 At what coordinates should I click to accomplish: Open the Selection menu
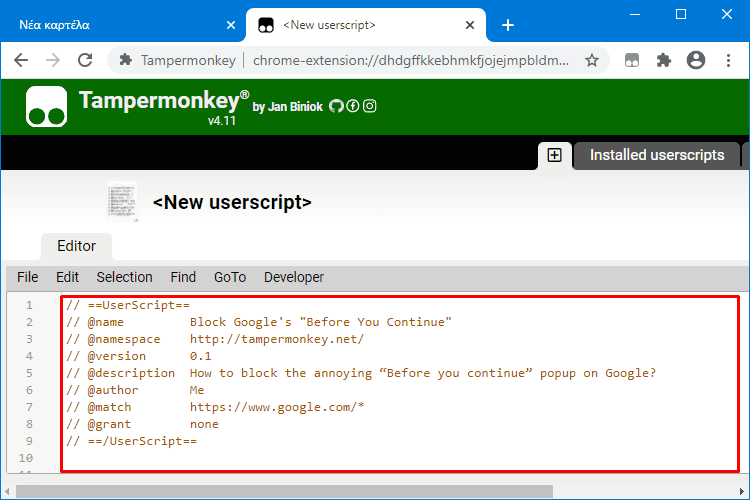pyautogui.click(x=124, y=277)
